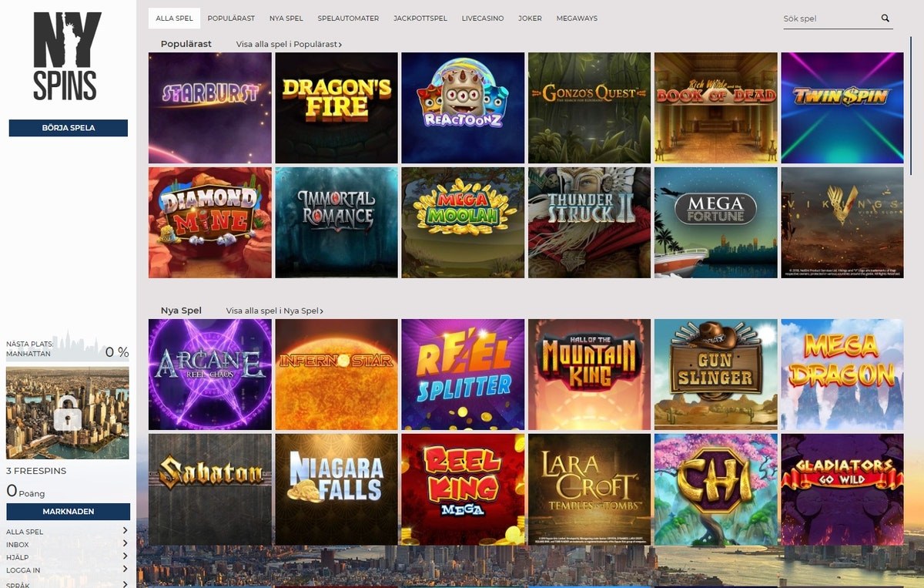Launch the Niagara Falls slot
The width and height of the screenshot is (924, 588).
(x=336, y=489)
